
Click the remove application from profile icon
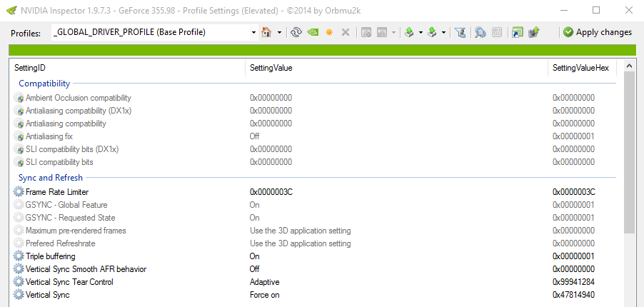[383, 32]
